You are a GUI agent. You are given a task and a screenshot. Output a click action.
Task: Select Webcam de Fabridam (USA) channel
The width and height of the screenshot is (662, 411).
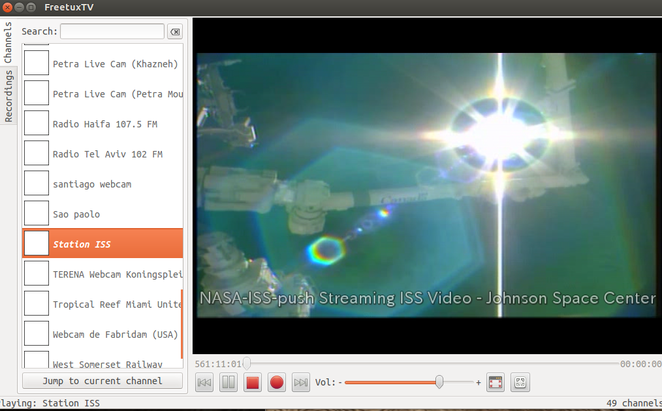pos(103,334)
